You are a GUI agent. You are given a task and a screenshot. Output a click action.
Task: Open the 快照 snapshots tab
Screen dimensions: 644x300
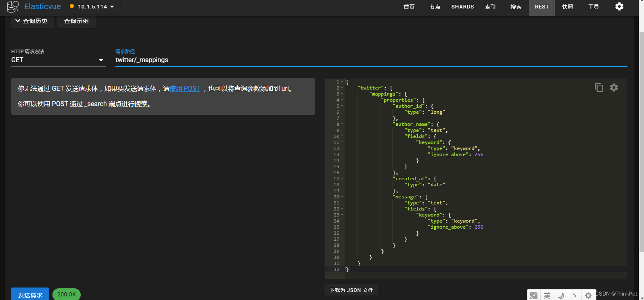point(568,7)
